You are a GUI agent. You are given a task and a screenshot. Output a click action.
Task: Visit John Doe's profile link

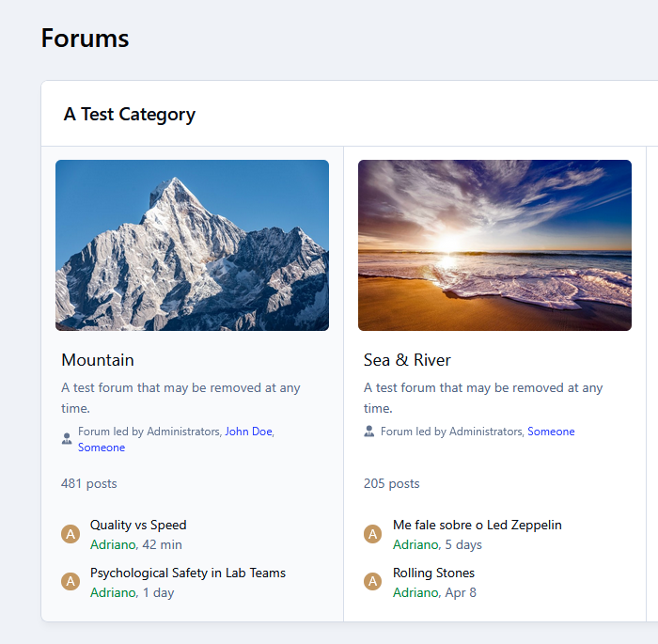pyautogui.click(x=248, y=432)
